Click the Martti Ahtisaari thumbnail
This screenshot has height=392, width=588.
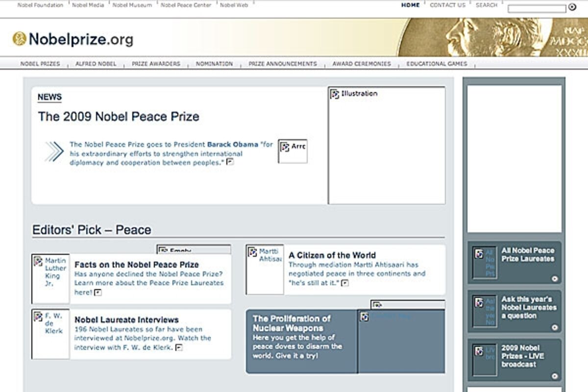(265, 270)
